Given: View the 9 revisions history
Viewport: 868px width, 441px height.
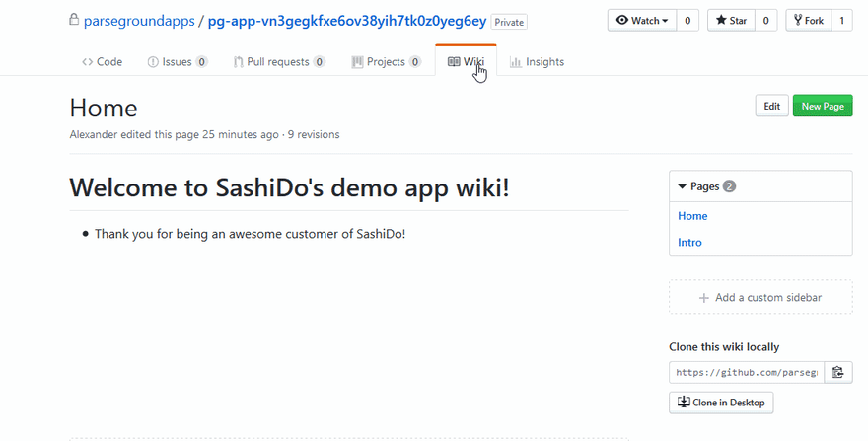Looking at the screenshot, I should pos(314,134).
